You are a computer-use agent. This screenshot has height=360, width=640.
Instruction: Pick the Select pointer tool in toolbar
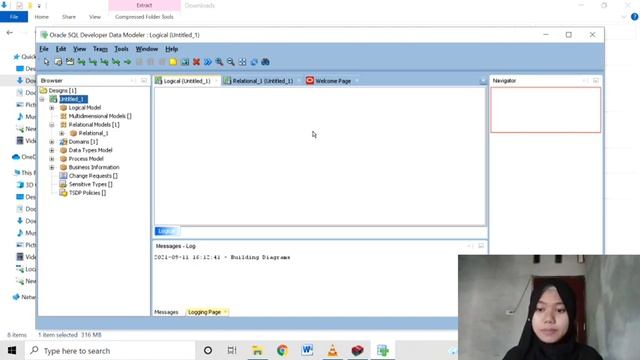pos(46,62)
